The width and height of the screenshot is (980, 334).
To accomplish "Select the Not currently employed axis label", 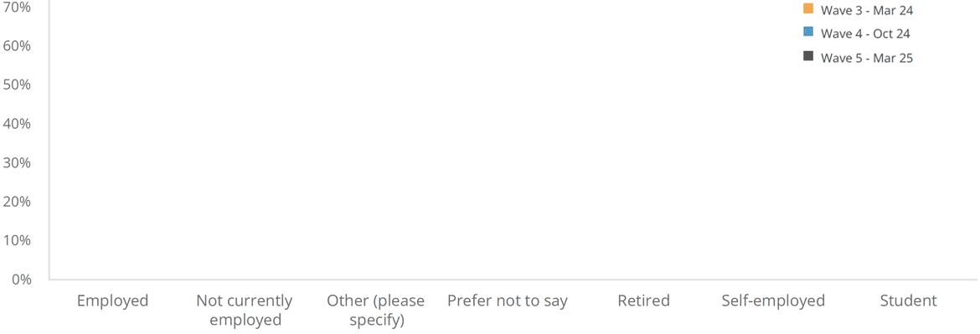I will pos(245,311).
